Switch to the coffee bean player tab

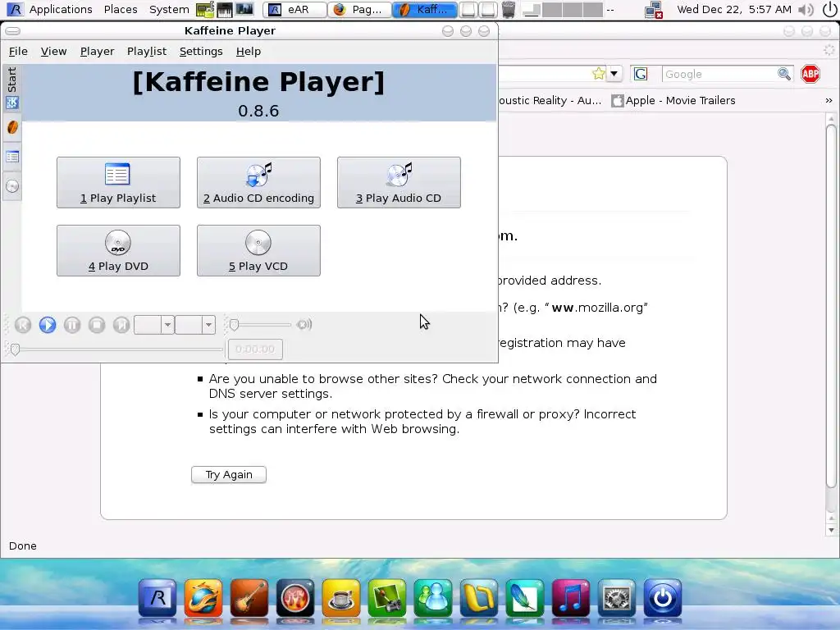[12, 127]
